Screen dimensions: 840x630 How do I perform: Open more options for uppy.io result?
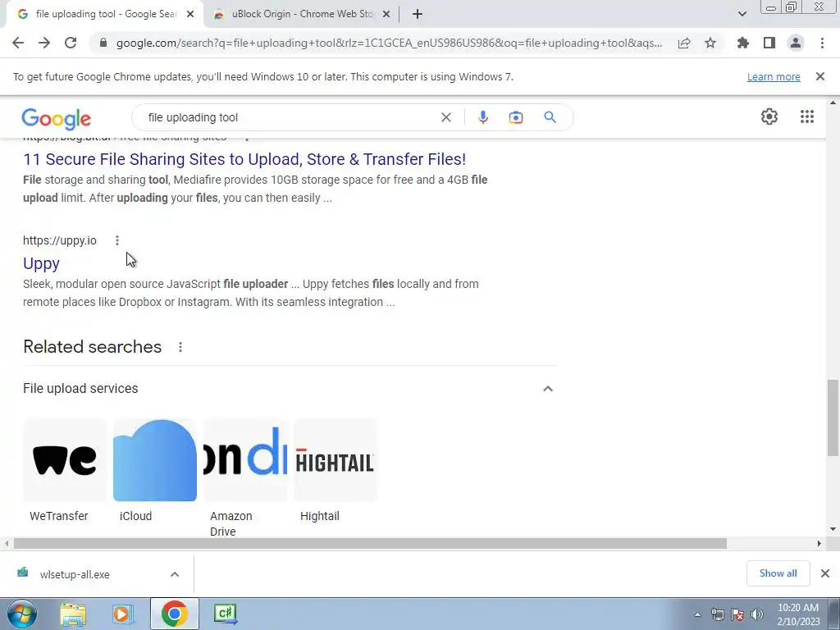(x=116, y=240)
